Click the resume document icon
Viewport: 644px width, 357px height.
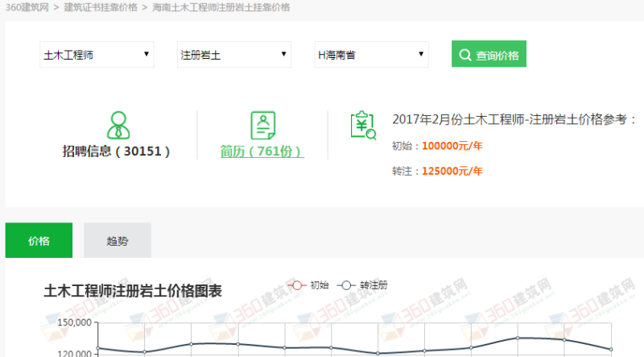pos(262,125)
